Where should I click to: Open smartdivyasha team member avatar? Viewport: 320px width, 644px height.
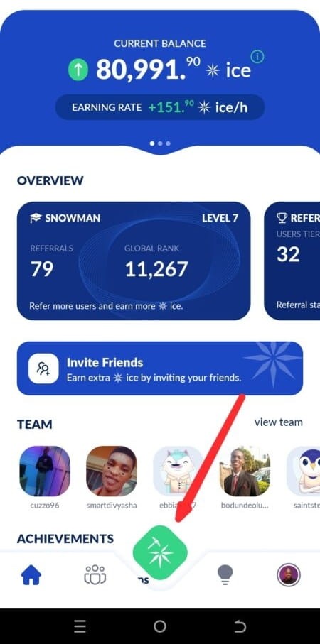[112, 471]
